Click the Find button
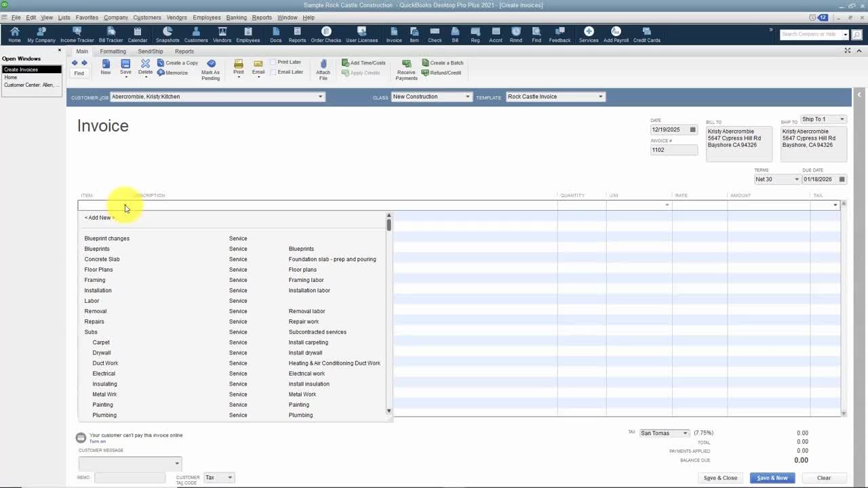868x488 pixels. click(x=79, y=73)
